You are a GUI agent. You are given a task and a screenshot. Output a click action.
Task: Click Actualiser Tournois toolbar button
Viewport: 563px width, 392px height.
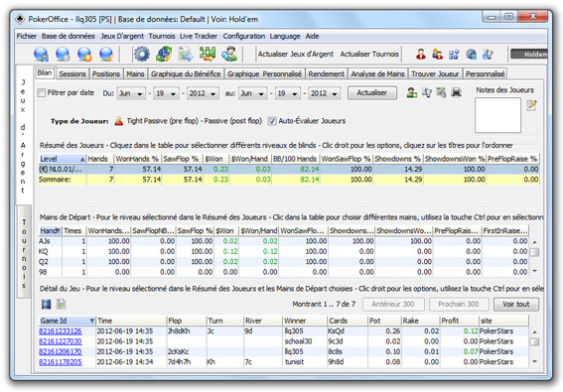tap(369, 55)
